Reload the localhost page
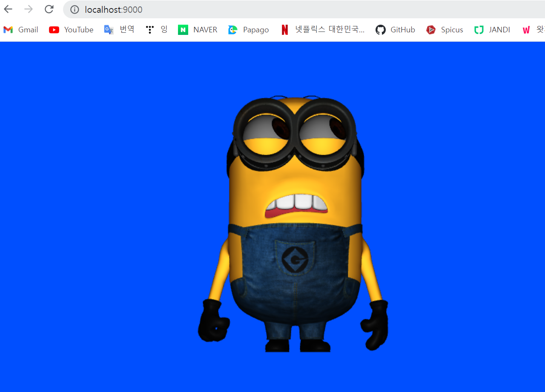 pos(49,9)
